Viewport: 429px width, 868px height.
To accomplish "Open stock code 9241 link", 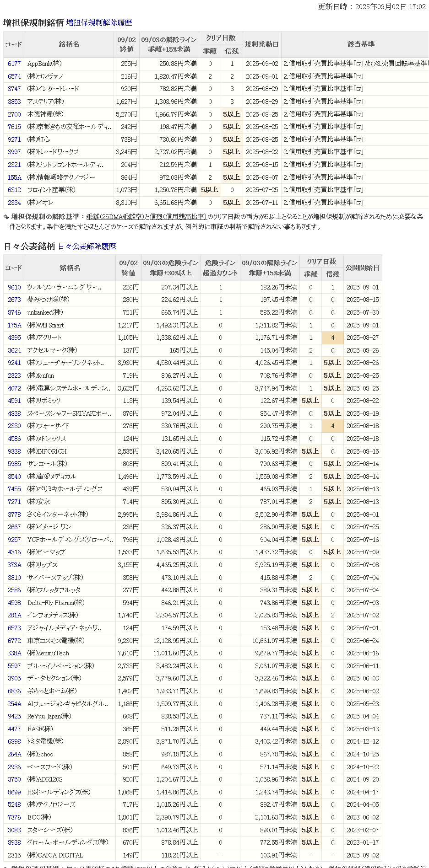I will (14, 363).
